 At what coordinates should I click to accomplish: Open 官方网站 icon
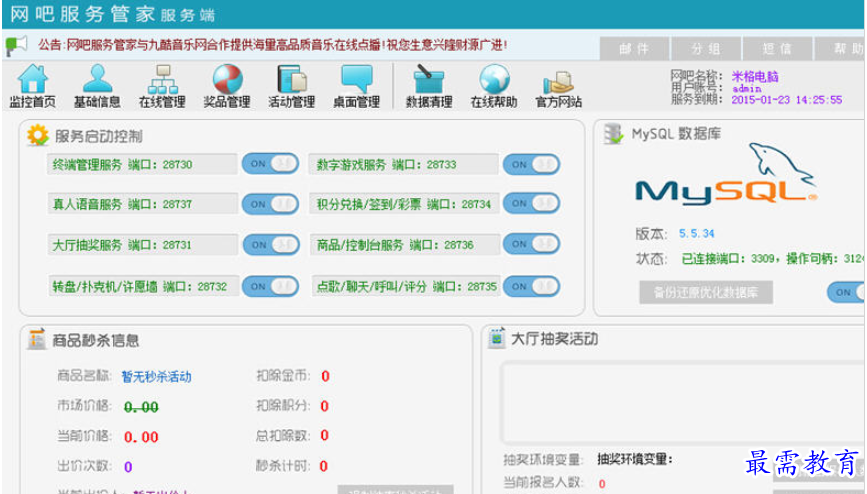click(x=558, y=83)
